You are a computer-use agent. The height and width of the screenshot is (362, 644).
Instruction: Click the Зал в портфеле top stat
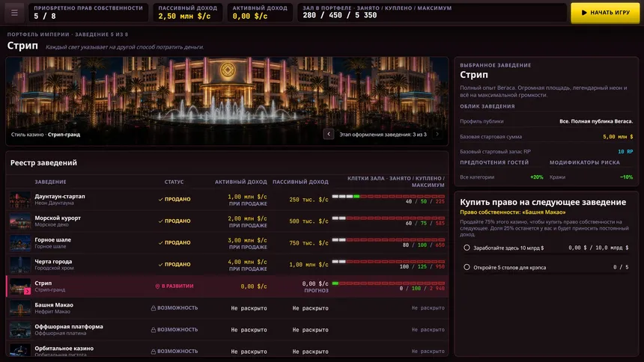432,12
